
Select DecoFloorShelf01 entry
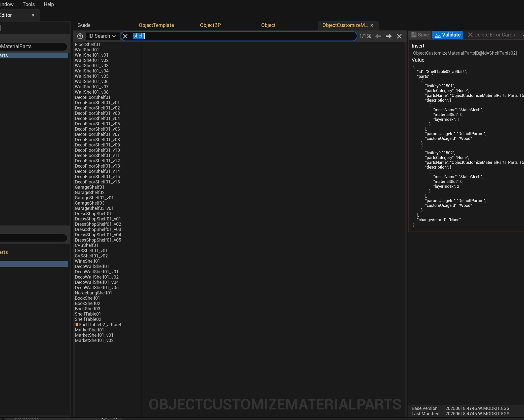tap(92, 97)
